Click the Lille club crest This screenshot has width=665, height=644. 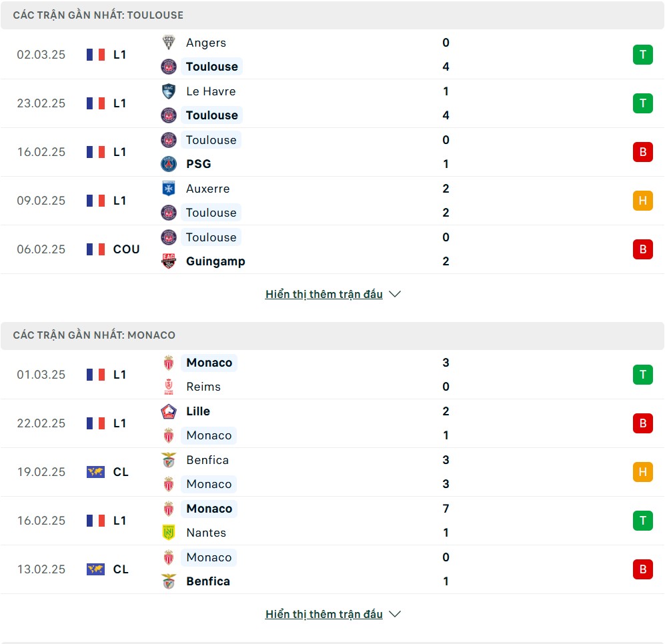pos(169,411)
